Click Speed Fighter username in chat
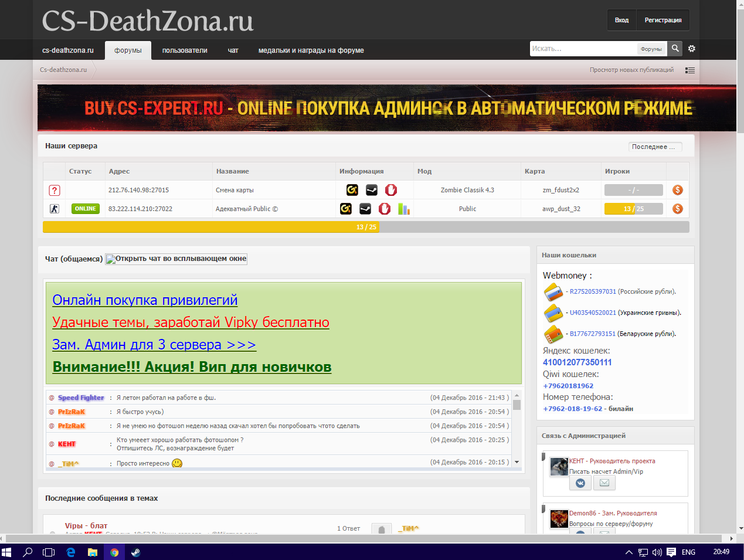 tap(81, 398)
